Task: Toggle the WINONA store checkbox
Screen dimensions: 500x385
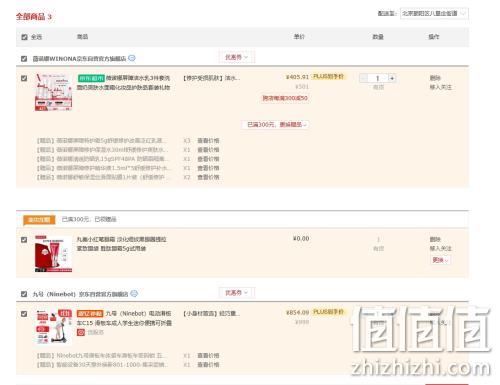Action: [24, 59]
